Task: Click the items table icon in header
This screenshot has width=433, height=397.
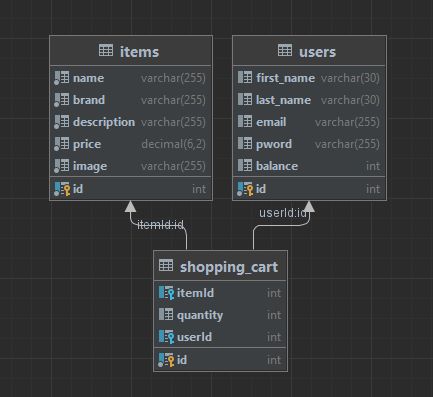Action: point(106,51)
